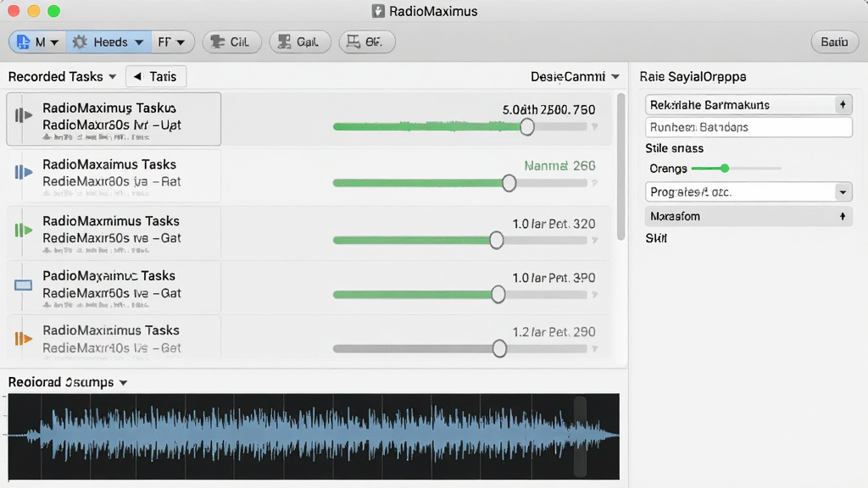Select the RadioMaxaimus Tasks row title
Screen dimensions: 868x488
pos(109,164)
